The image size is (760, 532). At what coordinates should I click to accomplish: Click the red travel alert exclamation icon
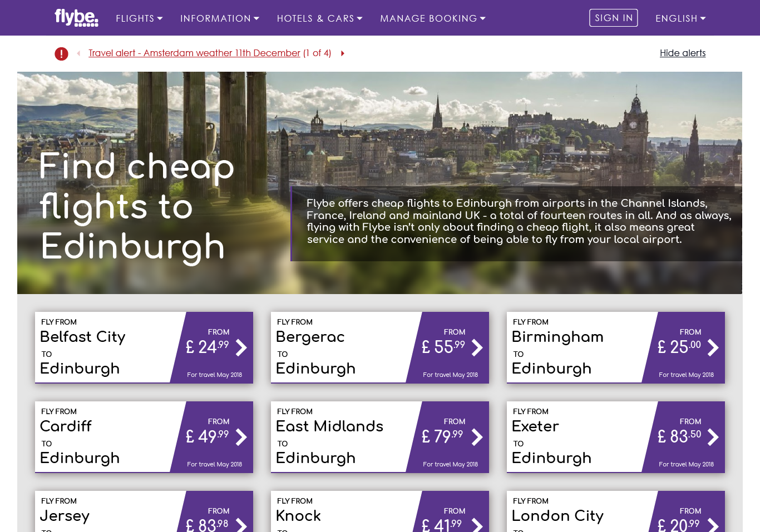tap(61, 53)
